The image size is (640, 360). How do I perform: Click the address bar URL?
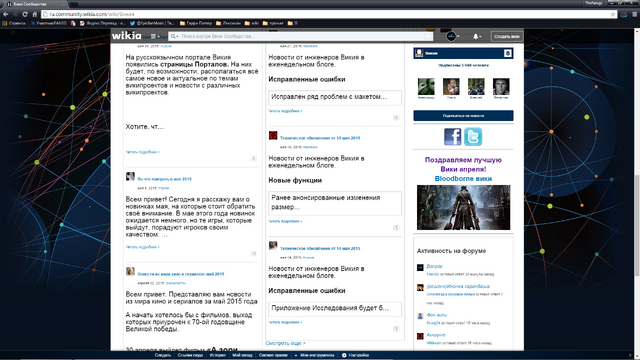tap(92, 14)
